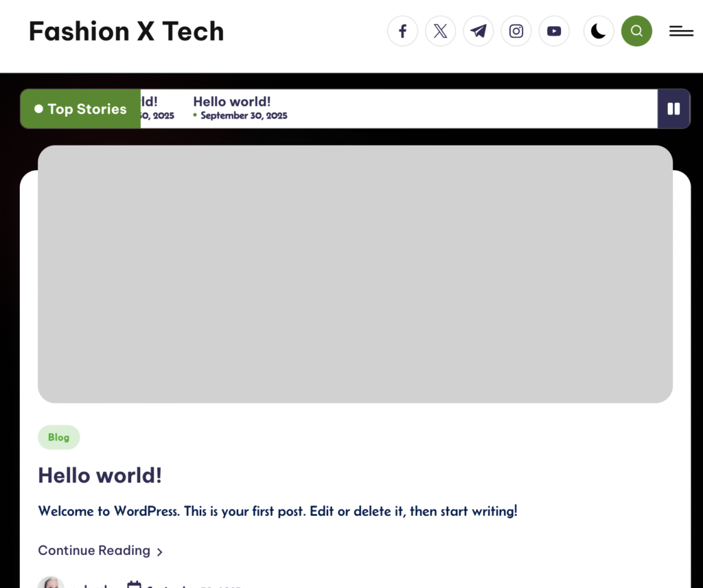Go home via Fashion X Tech site title

pos(126,32)
